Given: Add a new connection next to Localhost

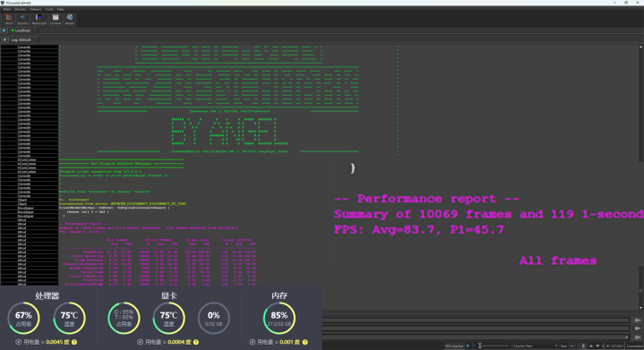Looking at the screenshot, I should click(x=4, y=30).
